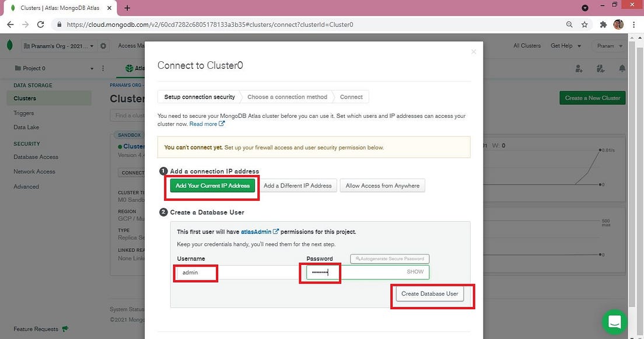Click the bookmark star in the address bar
The height and width of the screenshot is (339, 644).
pos(584,25)
